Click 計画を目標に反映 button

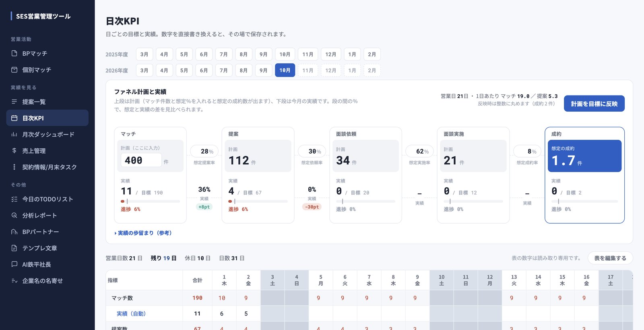click(594, 104)
